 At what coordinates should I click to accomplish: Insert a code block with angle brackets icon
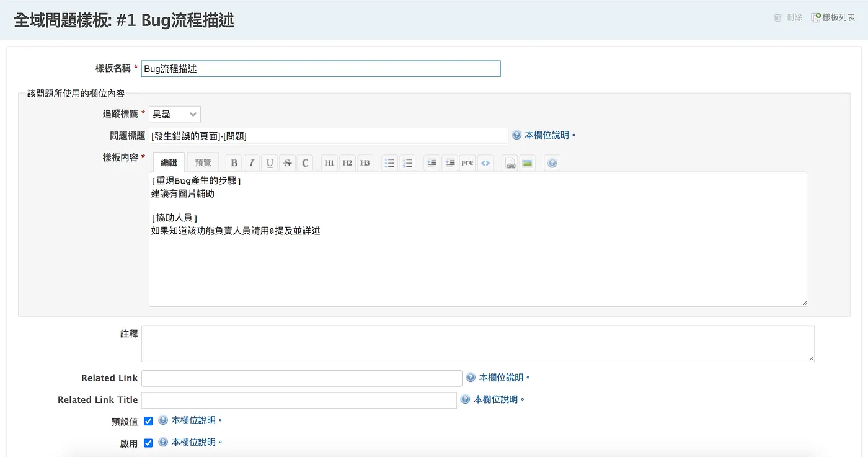pos(485,163)
